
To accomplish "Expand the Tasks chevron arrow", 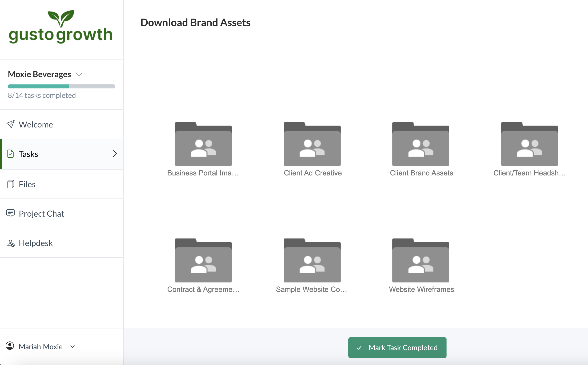I will (x=115, y=154).
